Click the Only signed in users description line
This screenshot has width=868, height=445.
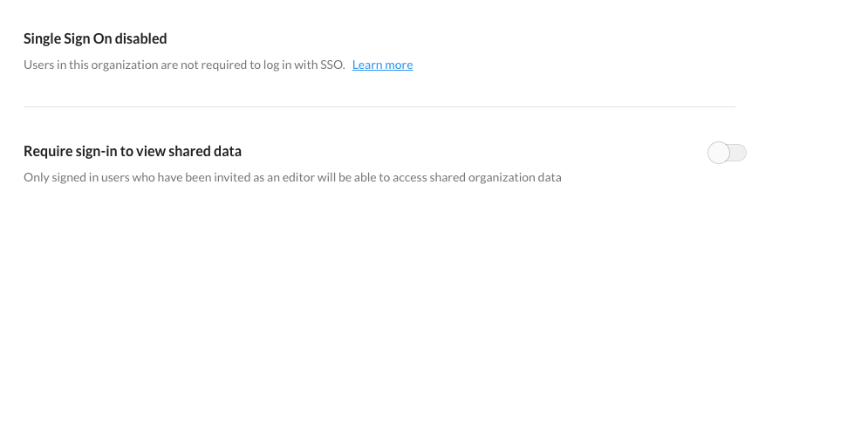click(292, 178)
